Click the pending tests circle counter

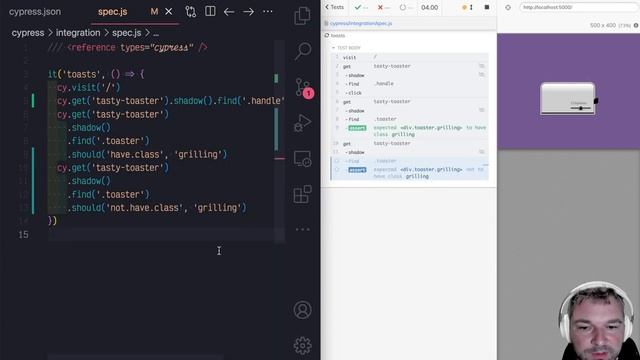tap(406, 7)
